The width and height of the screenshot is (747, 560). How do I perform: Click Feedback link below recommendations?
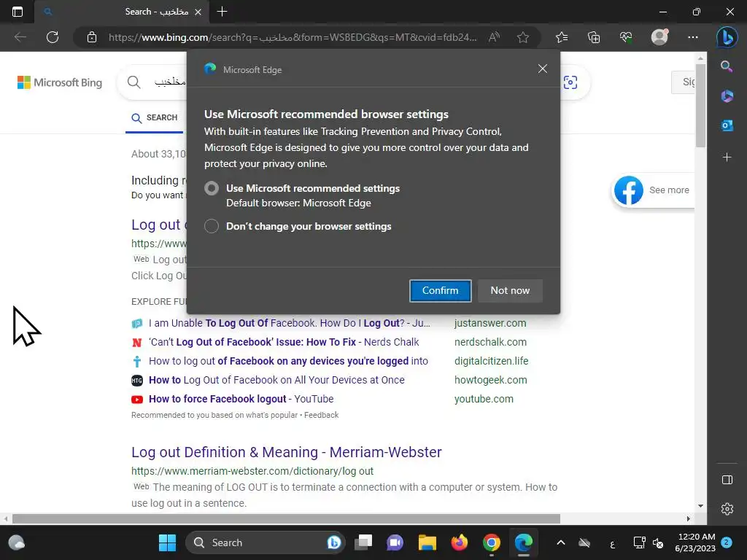point(321,415)
